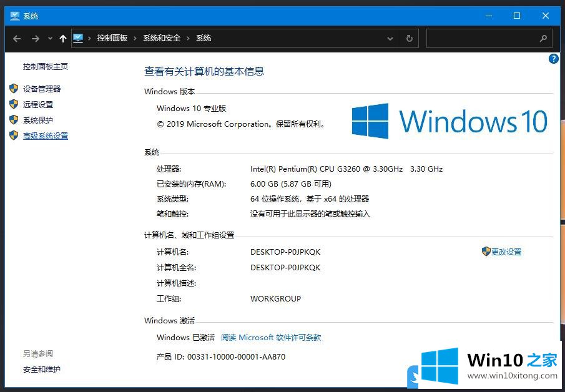Screen dimensions: 565x392
Task: Open the address bar history dropdown
Action: pyautogui.click(x=390, y=39)
